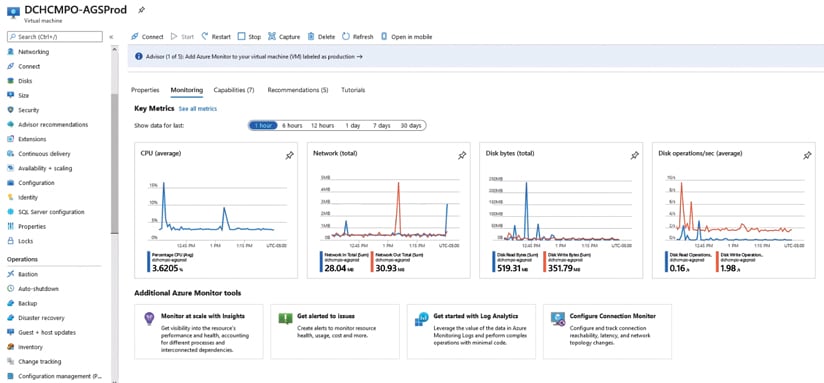Open the Network (total) chart
824x383 pixels.
tap(388, 210)
